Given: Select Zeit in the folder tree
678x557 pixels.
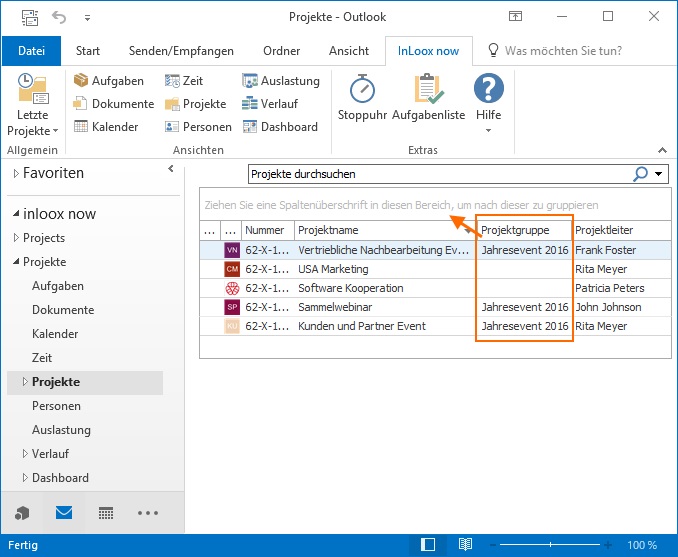Looking at the screenshot, I should (x=42, y=358).
